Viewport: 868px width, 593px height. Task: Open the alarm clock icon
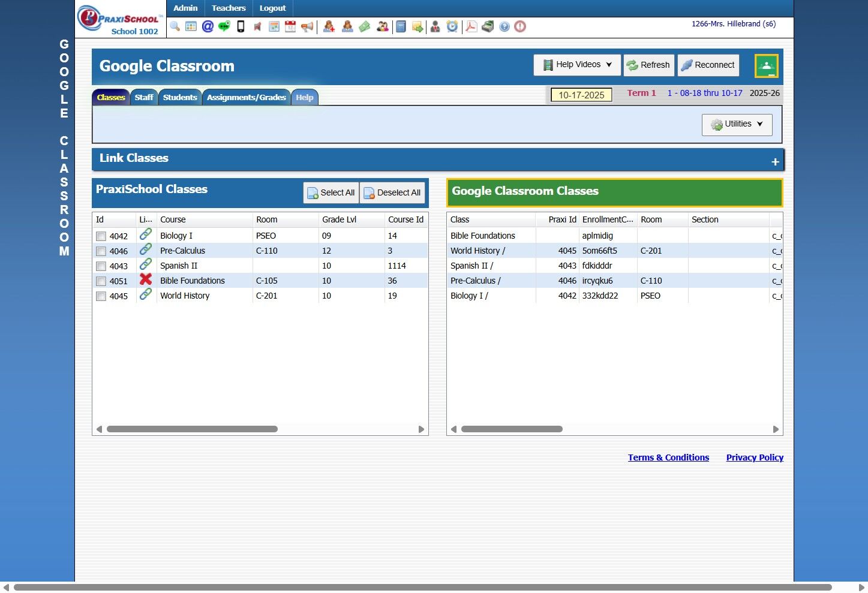[x=452, y=26]
